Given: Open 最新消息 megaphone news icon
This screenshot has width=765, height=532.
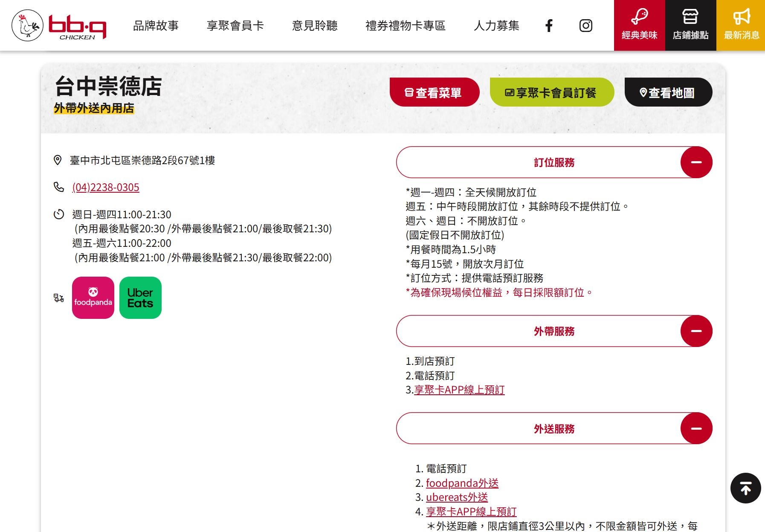Looking at the screenshot, I should pyautogui.click(x=742, y=25).
